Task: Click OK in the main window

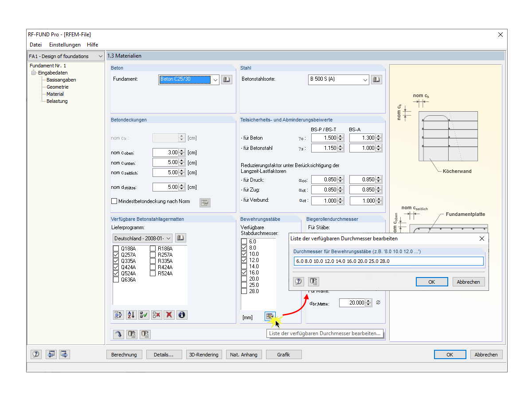Action: click(x=450, y=355)
